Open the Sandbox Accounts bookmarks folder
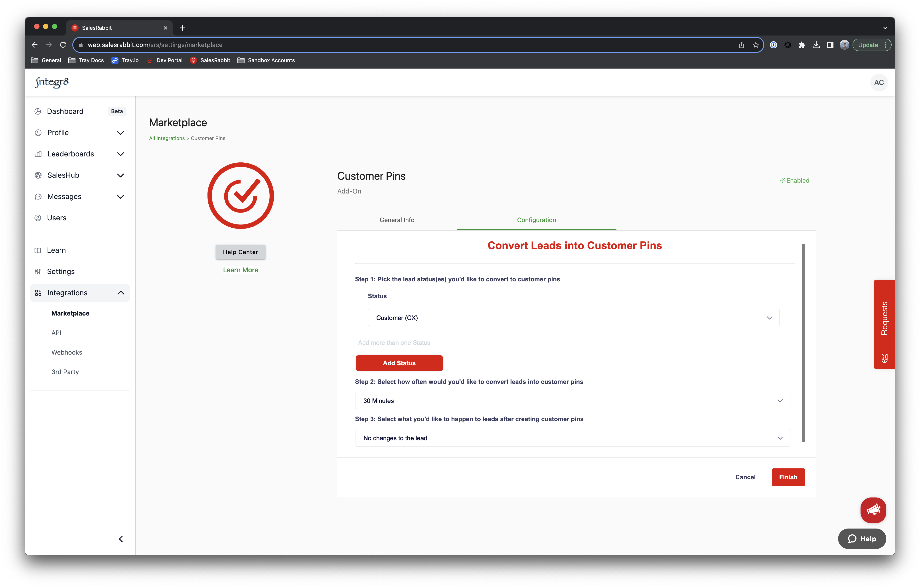920x588 pixels. (266, 60)
